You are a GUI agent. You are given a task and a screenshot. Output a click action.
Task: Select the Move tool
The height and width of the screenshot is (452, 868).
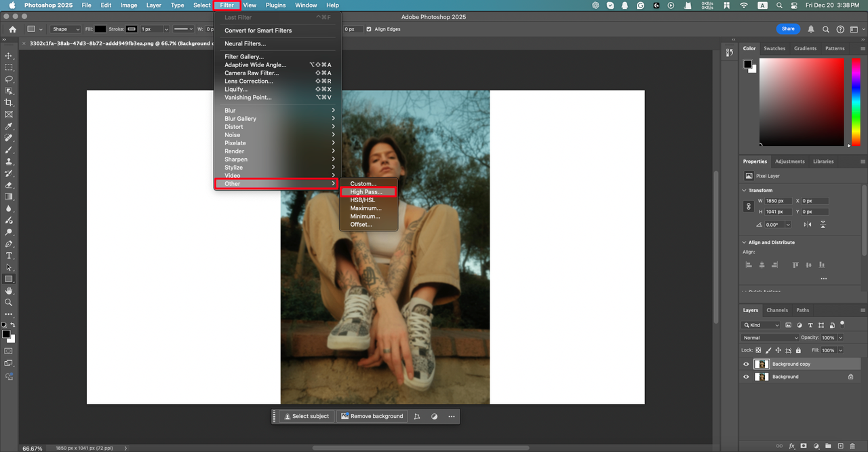pos(9,56)
